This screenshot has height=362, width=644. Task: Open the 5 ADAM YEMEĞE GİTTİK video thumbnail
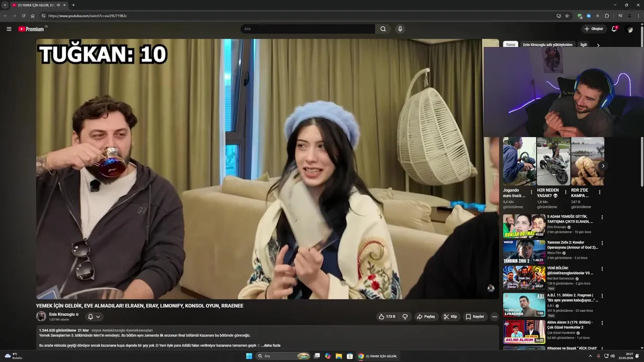pos(524,226)
